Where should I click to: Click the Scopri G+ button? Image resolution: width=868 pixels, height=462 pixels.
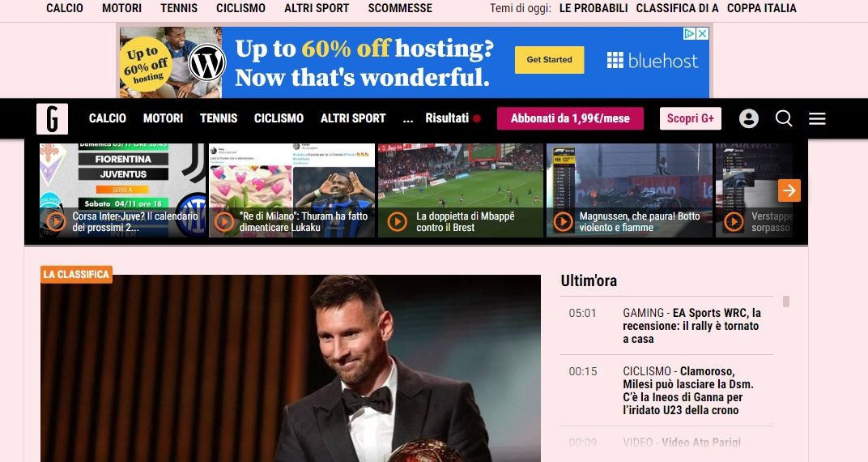691,118
